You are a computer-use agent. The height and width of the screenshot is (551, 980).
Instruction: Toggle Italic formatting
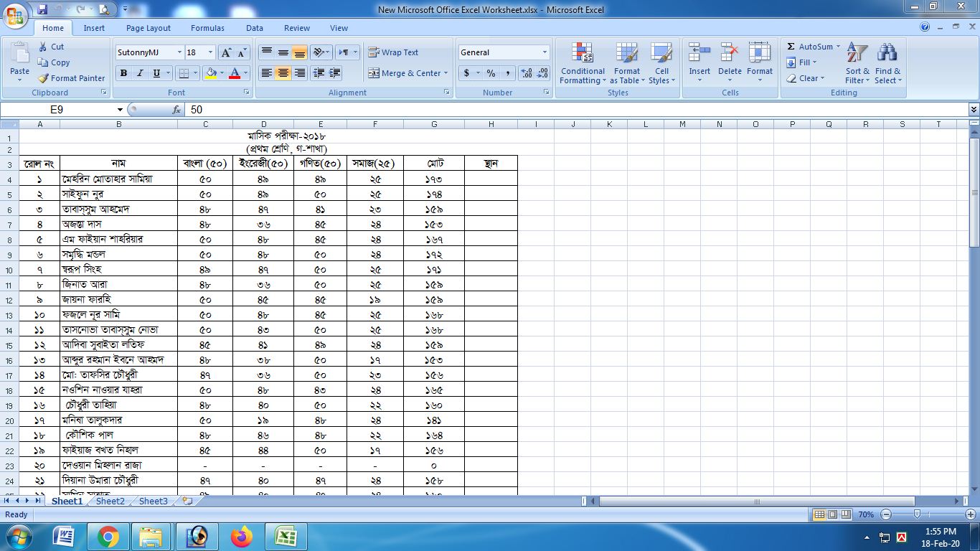tap(140, 73)
